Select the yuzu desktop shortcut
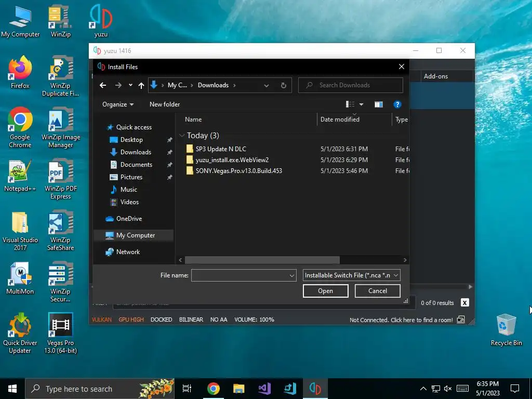The height and width of the screenshot is (399, 532). pos(101,22)
